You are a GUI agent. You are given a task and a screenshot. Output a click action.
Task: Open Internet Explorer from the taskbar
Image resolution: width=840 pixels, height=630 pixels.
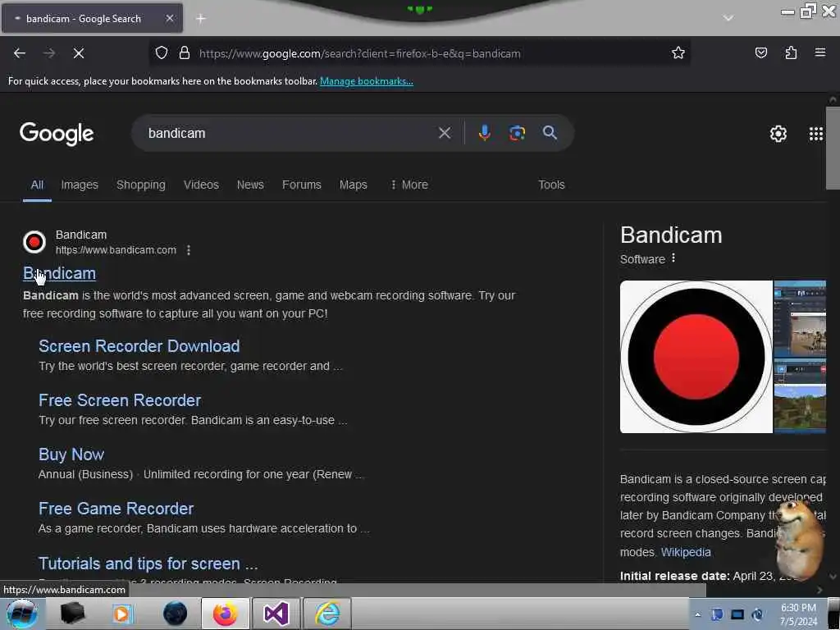[326, 614]
